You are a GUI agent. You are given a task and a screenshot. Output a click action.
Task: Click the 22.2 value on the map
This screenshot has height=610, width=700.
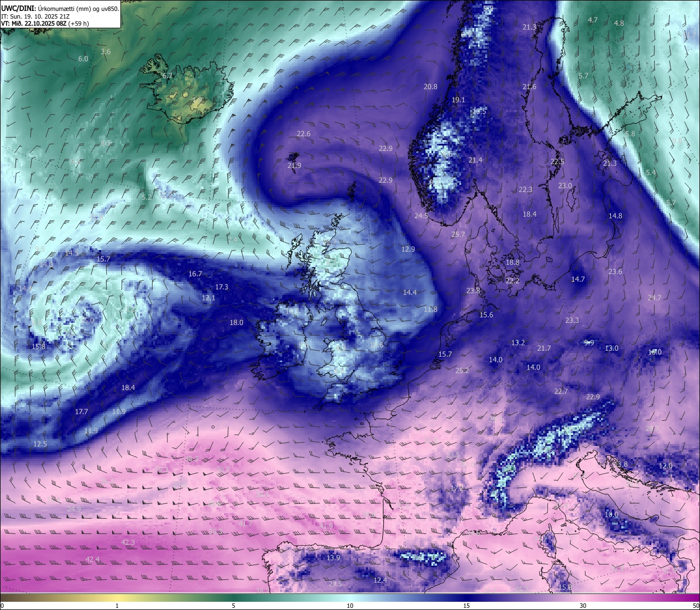coord(513,281)
